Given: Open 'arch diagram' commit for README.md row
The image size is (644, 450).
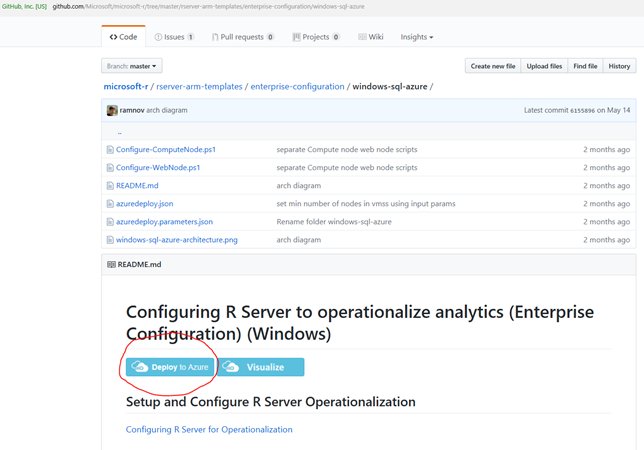Looking at the screenshot, I should (299, 186).
